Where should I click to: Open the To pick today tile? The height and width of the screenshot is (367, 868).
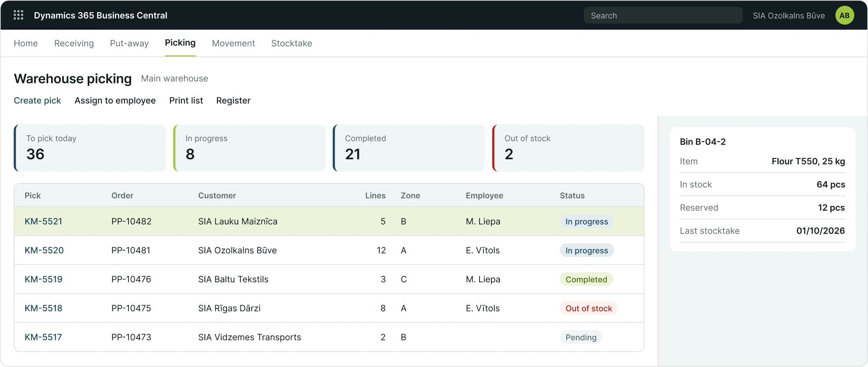[x=90, y=148]
